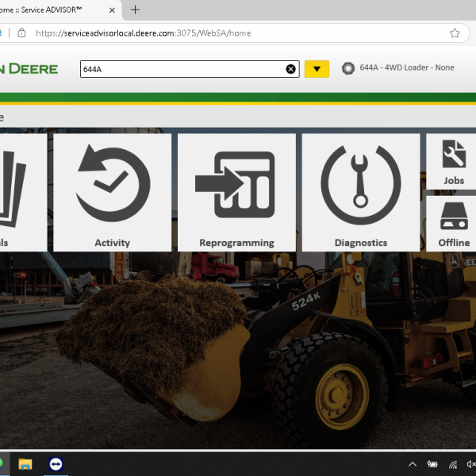Show hidden system tray icons
Screen dimensions: 476x476
pos(413,464)
